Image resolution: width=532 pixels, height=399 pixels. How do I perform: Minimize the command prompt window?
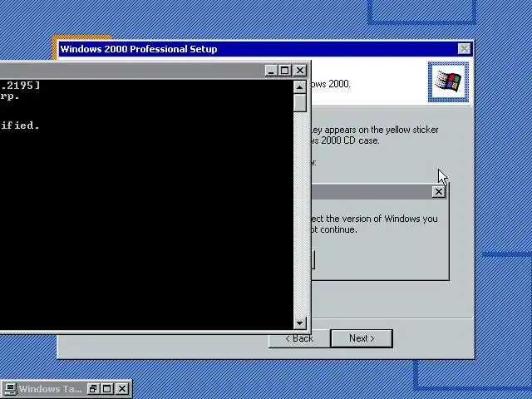coord(271,71)
